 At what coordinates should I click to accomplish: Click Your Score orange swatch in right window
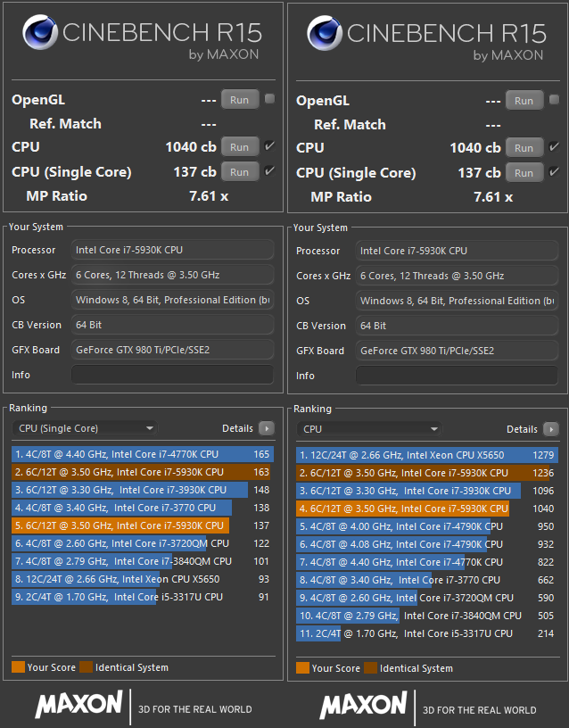click(x=302, y=668)
